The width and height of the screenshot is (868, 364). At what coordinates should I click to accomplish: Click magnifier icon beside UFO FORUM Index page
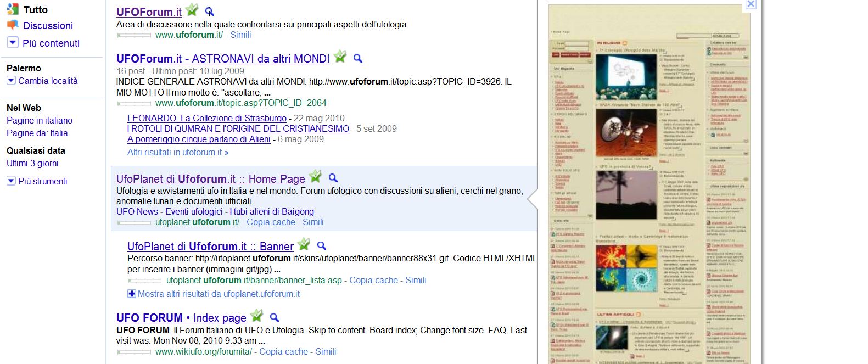[274, 317]
